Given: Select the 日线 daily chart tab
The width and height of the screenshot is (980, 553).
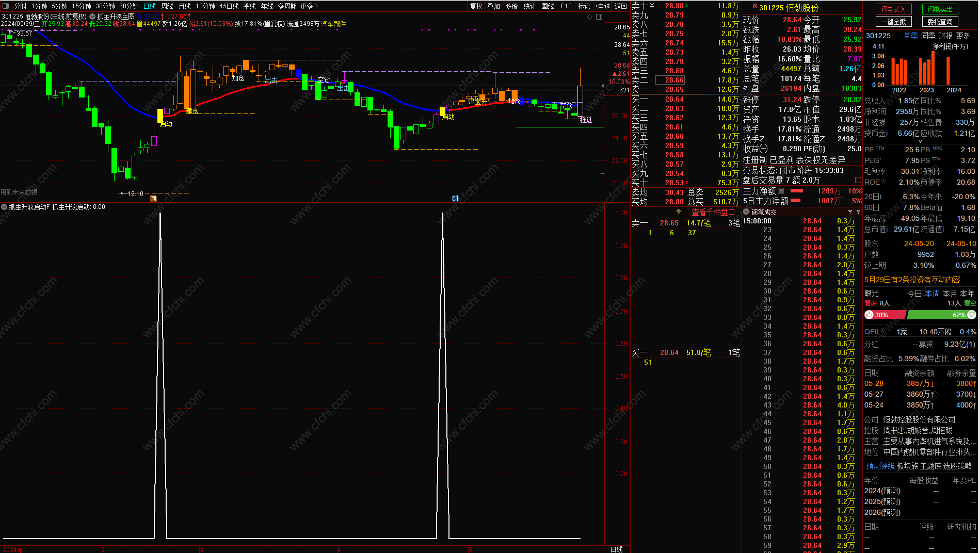Looking at the screenshot, I should [x=150, y=6].
